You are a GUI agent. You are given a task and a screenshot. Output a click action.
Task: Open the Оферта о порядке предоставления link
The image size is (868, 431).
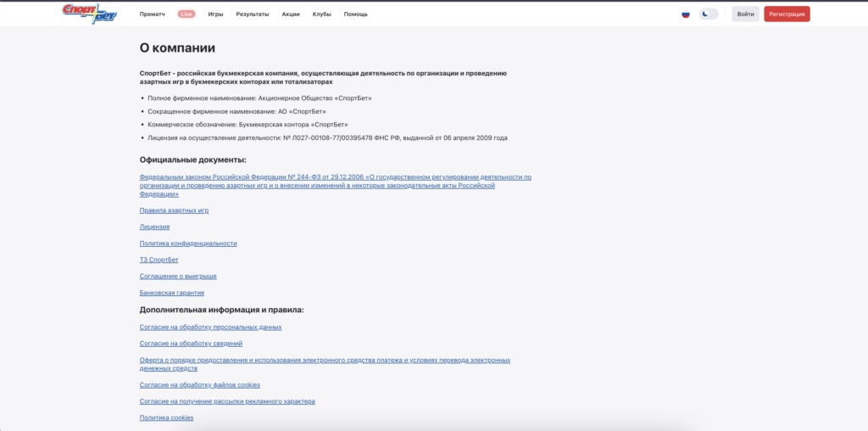pyautogui.click(x=325, y=364)
